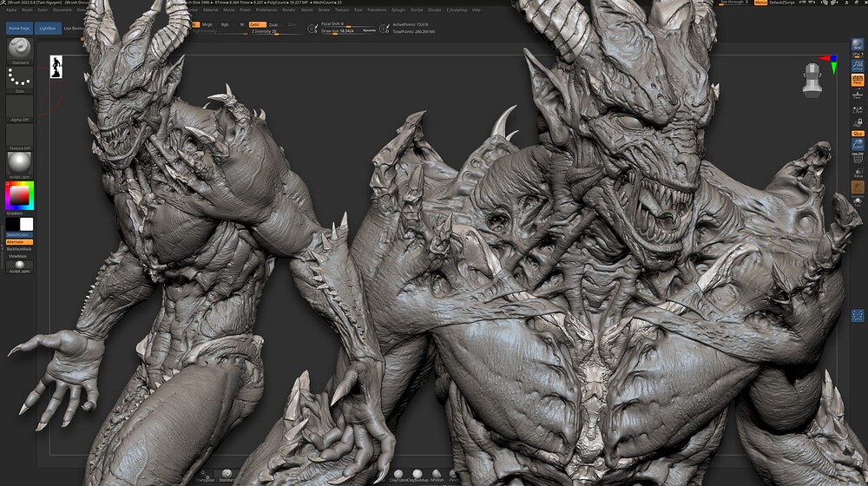The width and height of the screenshot is (868, 486).
Task: Click the color picker gradient square
Action: pos(19,195)
